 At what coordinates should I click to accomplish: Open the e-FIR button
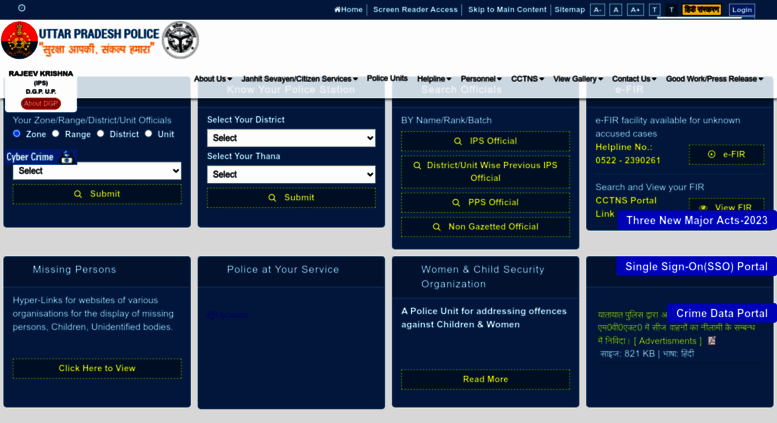(x=726, y=155)
